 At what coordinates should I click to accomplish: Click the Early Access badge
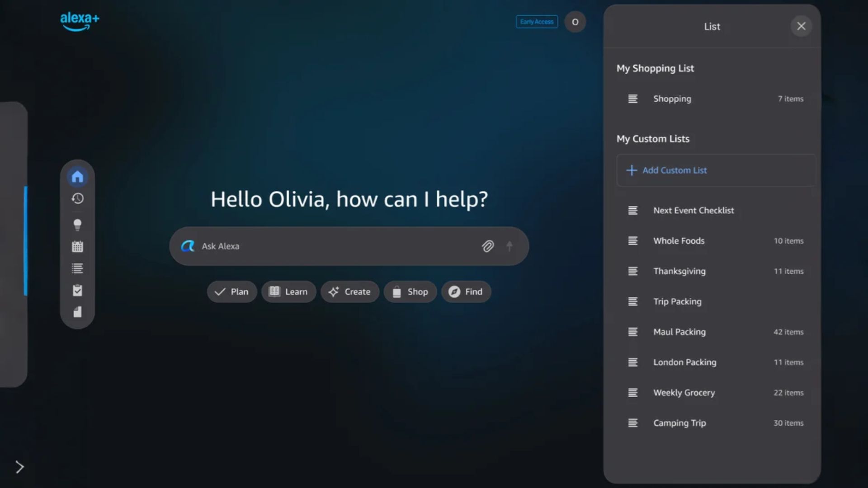[x=536, y=22]
